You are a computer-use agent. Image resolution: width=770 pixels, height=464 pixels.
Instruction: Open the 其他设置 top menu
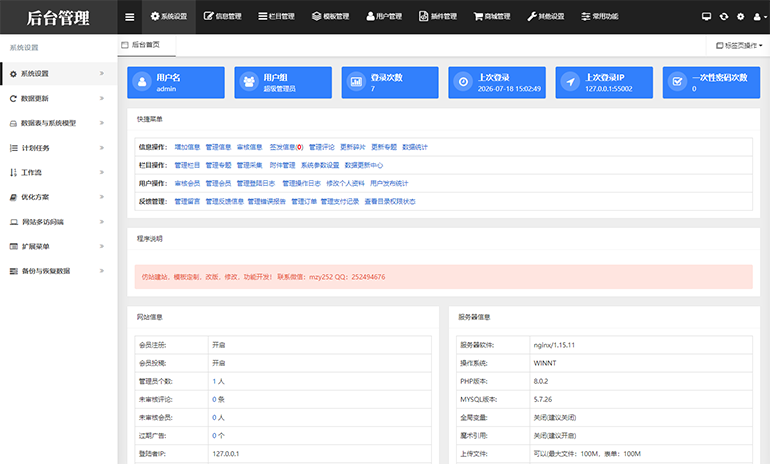546,17
